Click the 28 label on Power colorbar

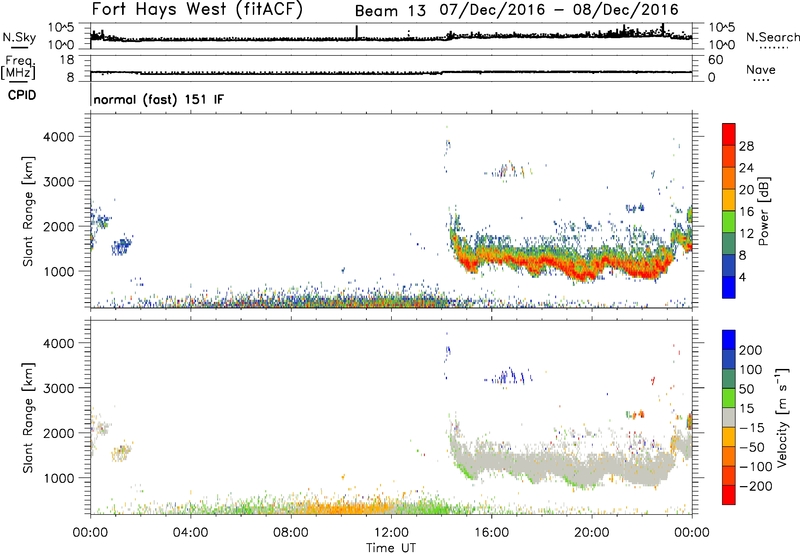pos(746,146)
